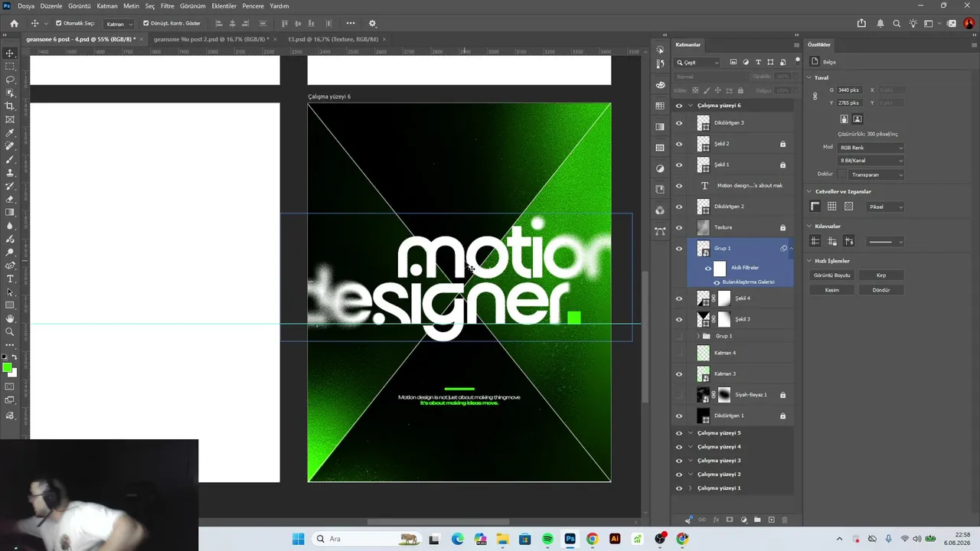Open Spotify from the taskbar
The width and height of the screenshot is (980, 551).
547,539
